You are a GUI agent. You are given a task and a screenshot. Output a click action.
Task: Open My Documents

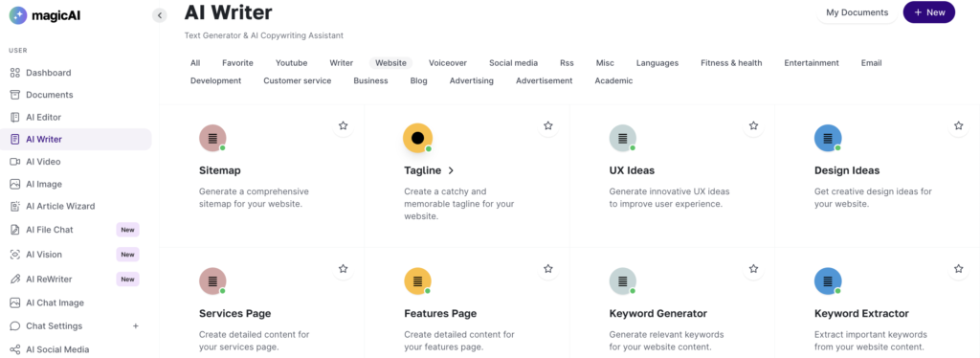(857, 12)
